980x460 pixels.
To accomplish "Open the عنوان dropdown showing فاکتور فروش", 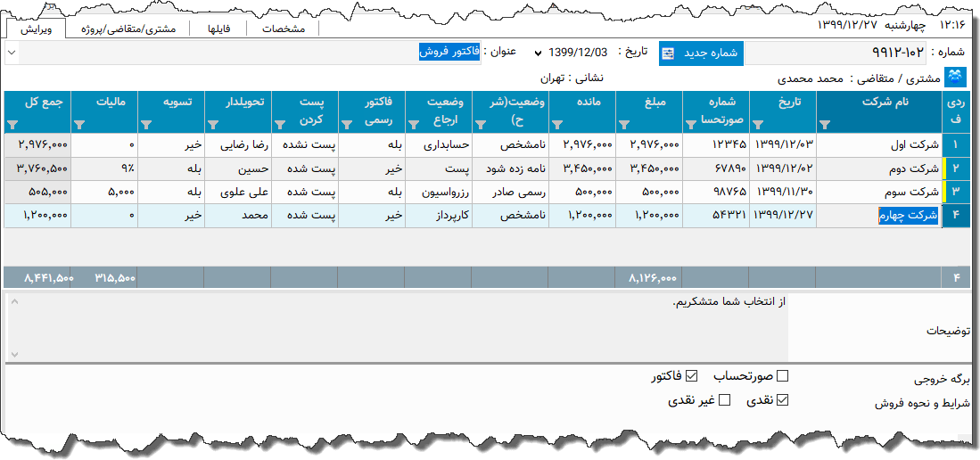I will (11, 53).
